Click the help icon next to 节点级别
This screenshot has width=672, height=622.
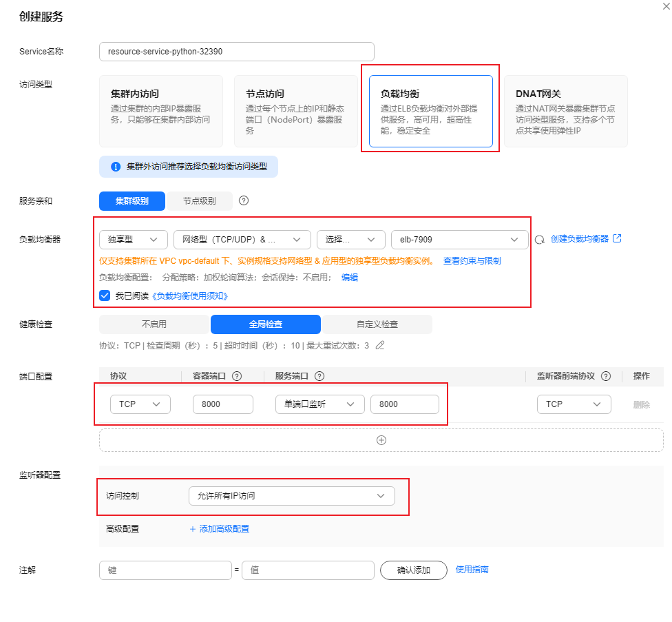pos(244,200)
